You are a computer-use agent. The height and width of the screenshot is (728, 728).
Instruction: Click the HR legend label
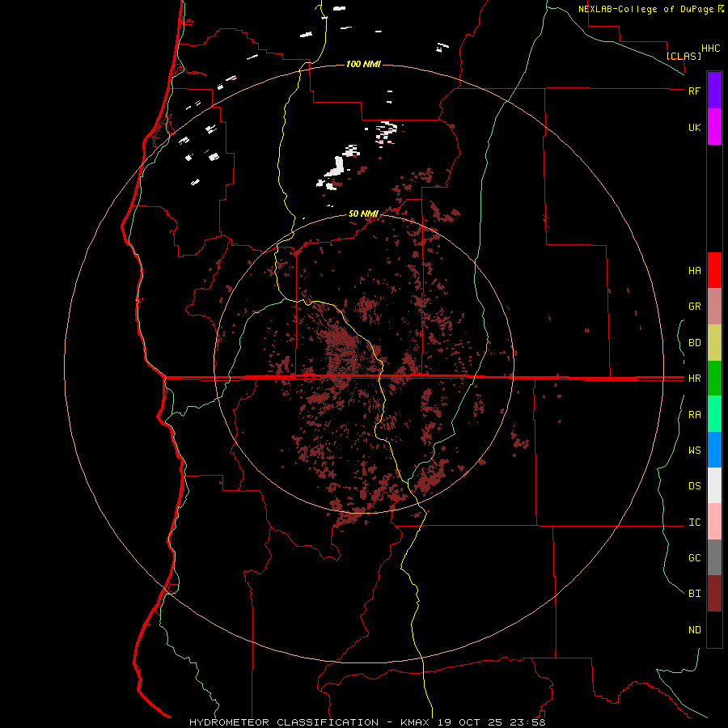[x=694, y=379]
